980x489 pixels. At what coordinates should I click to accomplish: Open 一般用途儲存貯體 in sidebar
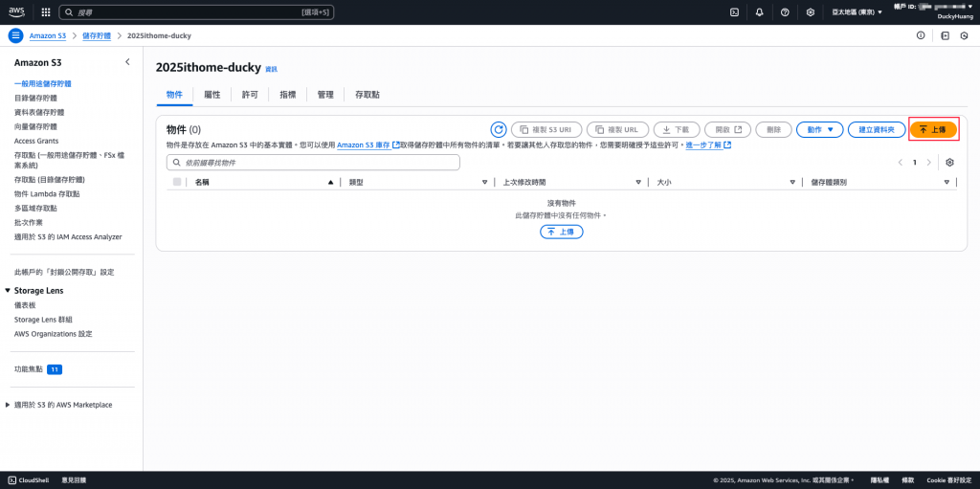42,84
